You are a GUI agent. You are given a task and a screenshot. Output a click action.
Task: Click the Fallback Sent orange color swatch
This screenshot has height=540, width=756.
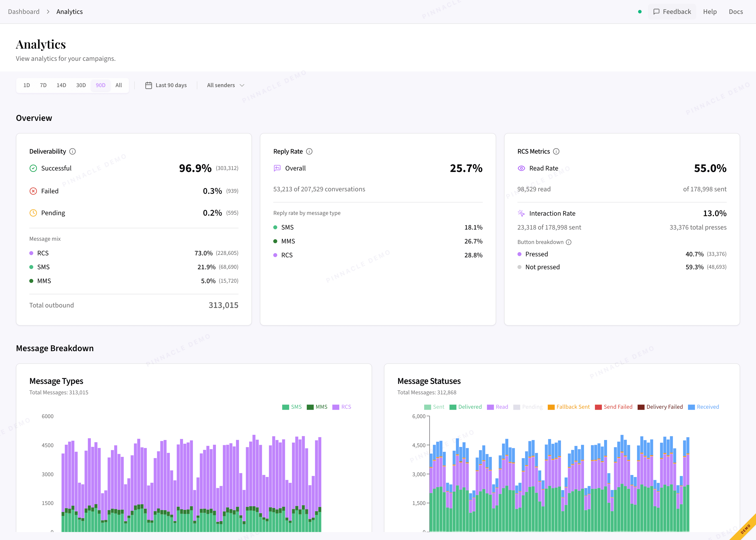(x=551, y=407)
